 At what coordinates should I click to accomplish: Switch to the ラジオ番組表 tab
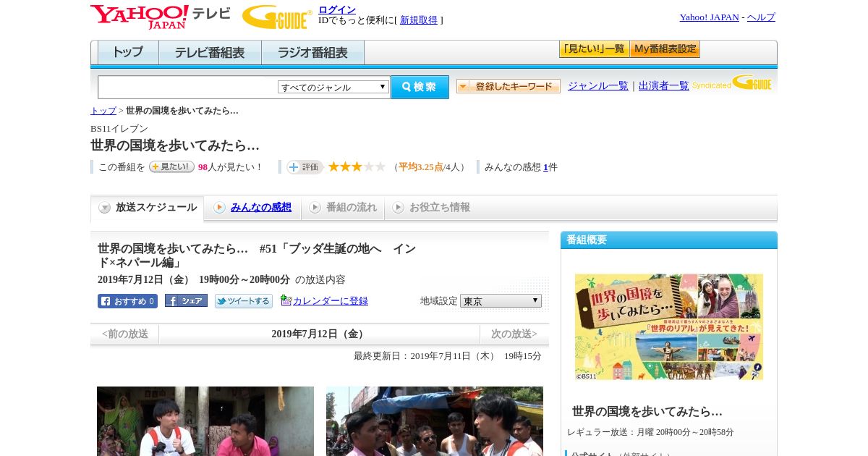[x=312, y=53]
